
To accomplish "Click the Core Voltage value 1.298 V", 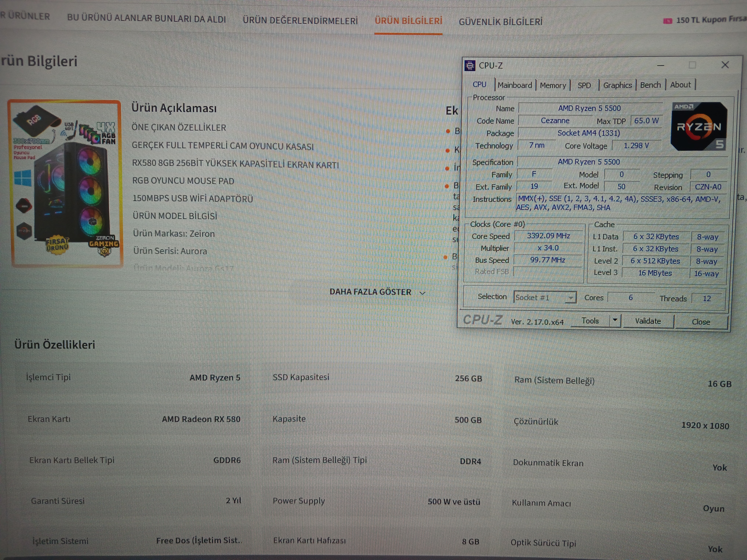I will click(637, 146).
